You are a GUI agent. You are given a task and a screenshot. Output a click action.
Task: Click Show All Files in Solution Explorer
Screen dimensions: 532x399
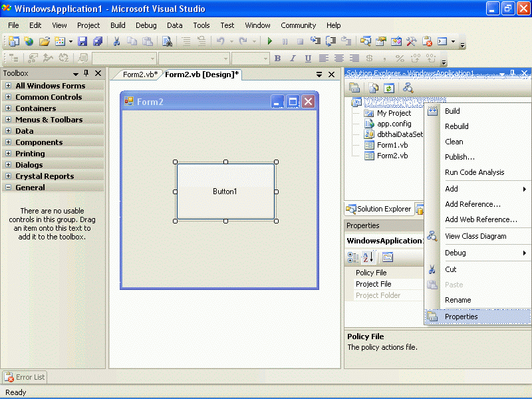(x=374, y=88)
